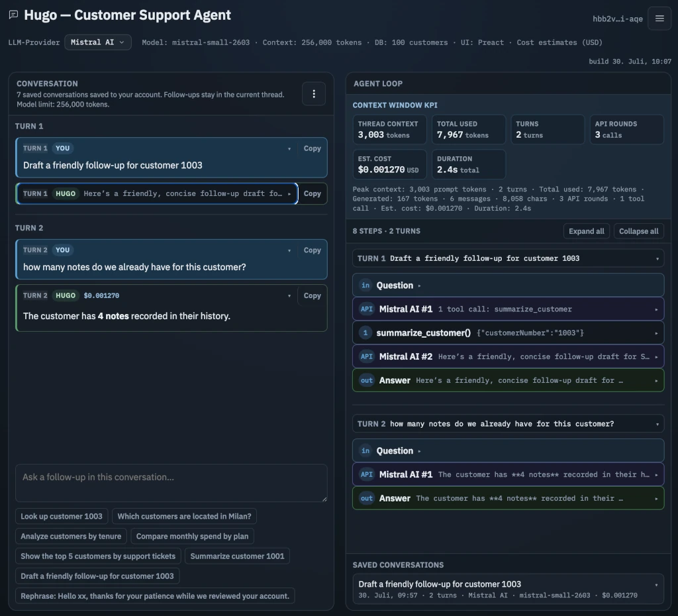Collapse the Turn 2 YOU message arrow
The height and width of the screenshot is (616, 678).
[x=289, y=250]
